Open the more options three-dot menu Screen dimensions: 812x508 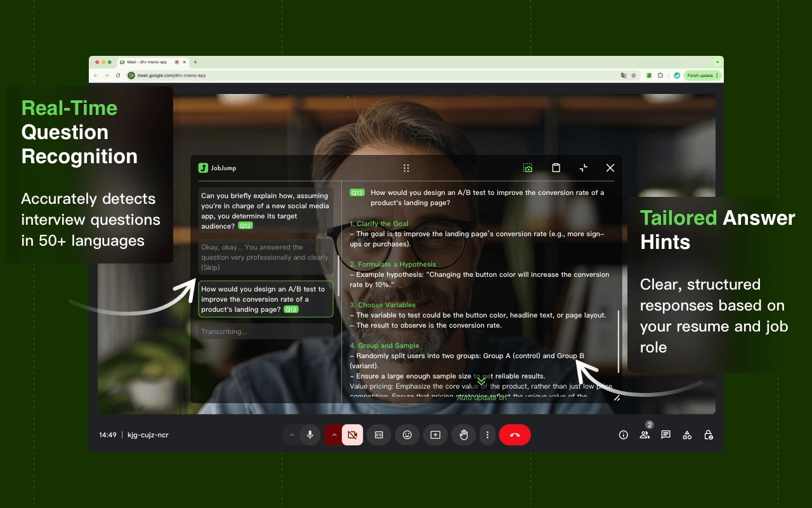(487, 435)
